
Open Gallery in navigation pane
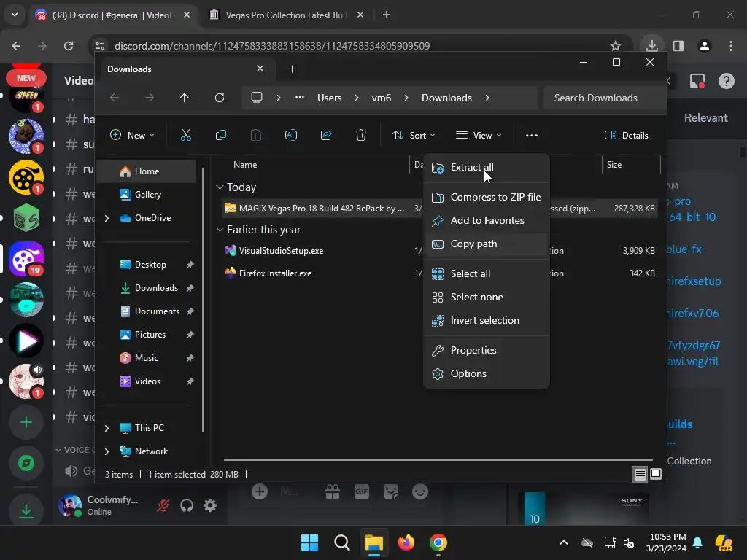(147, 195)
